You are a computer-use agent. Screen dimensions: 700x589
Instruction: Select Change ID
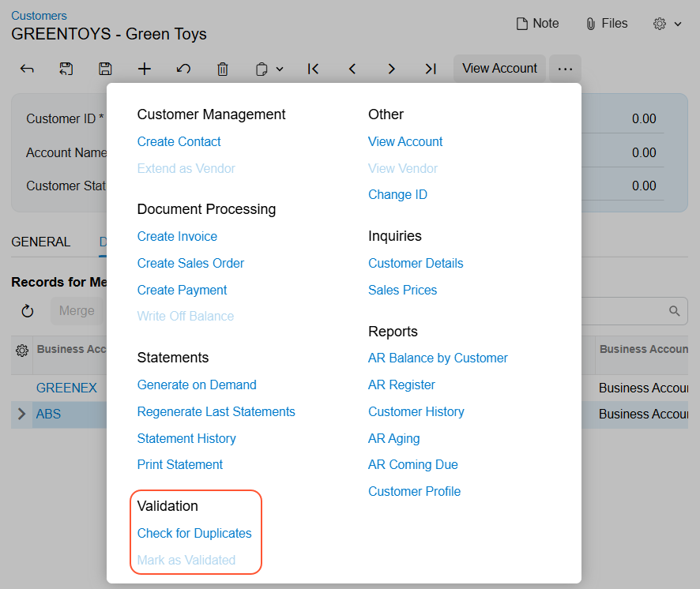(x=397, y=194)
